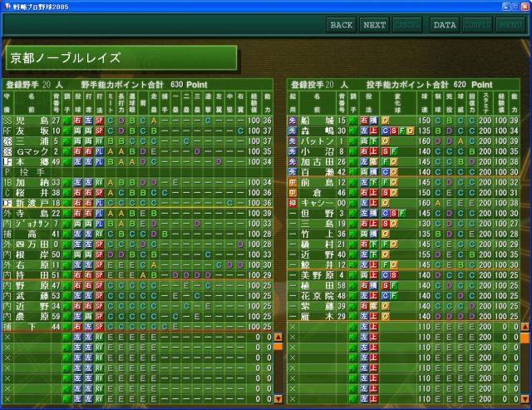This screenshot has height=410, width=532.
Task: Select fielder name 桜井
Action: coord(32,193)
